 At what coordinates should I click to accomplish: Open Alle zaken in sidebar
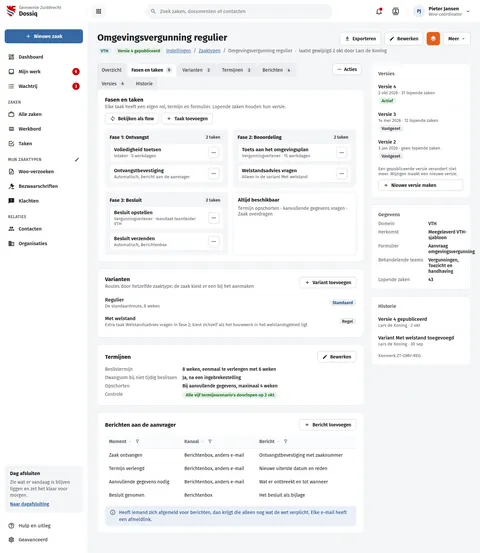pos(44,114)
